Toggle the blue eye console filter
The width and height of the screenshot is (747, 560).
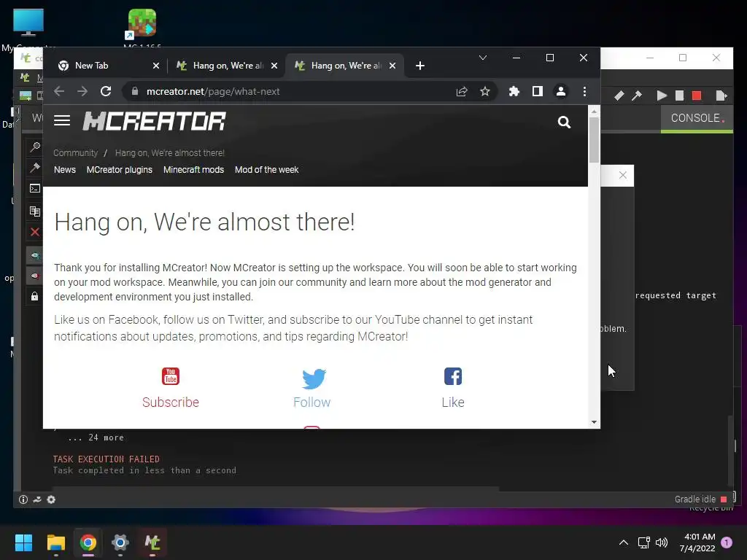tap(35, 256)
